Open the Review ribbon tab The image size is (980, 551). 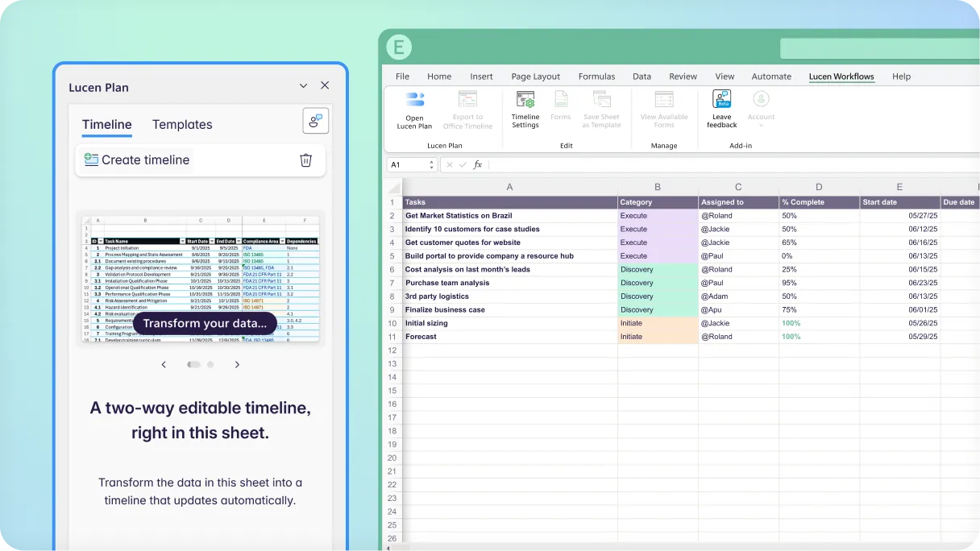683,77
